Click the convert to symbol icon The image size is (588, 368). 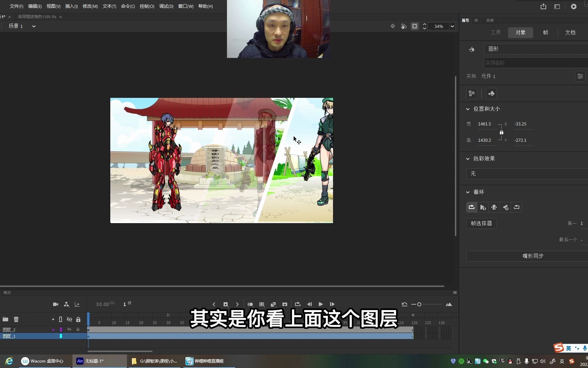[491, 93]
